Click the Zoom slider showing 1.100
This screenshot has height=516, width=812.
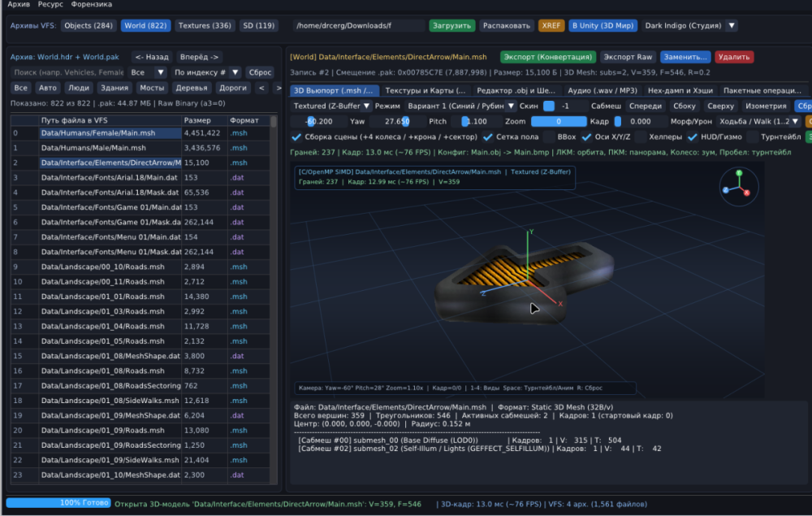tap(474, 122)
